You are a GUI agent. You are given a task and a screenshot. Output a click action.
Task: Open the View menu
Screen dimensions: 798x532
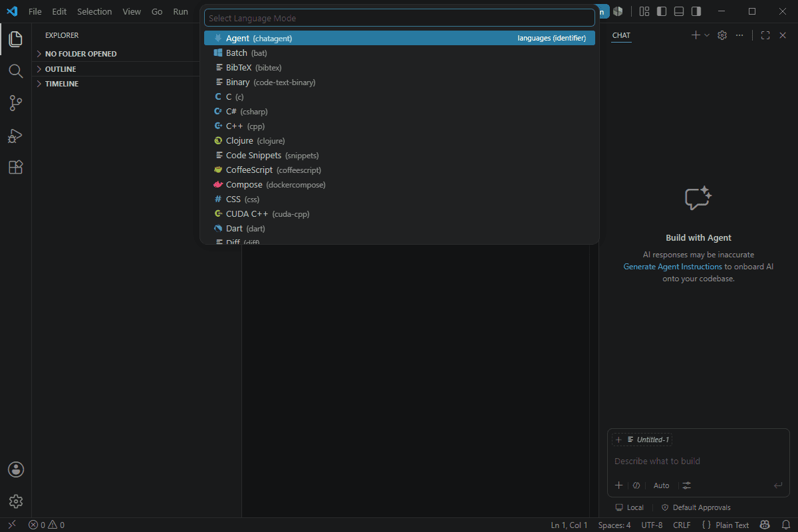[132, 11]
